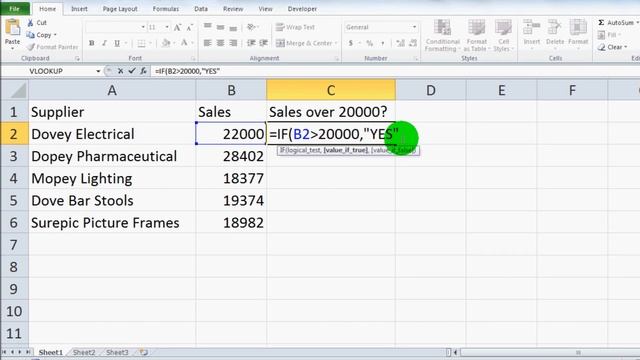Open the Name Box dropdown arrow

pos(98,71)
